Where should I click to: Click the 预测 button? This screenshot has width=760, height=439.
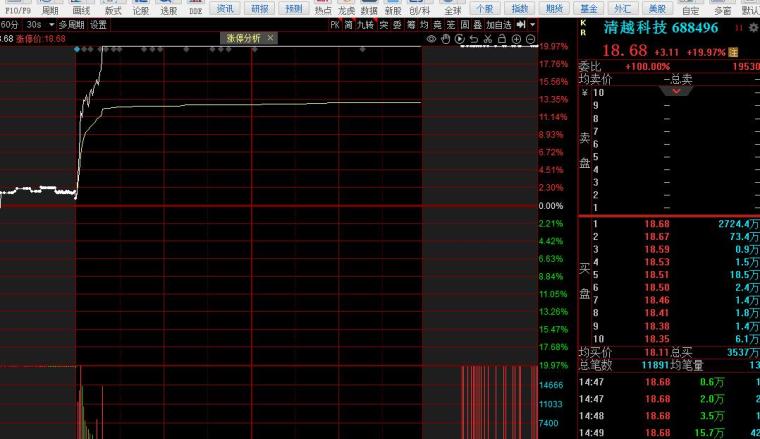point(294,9)
